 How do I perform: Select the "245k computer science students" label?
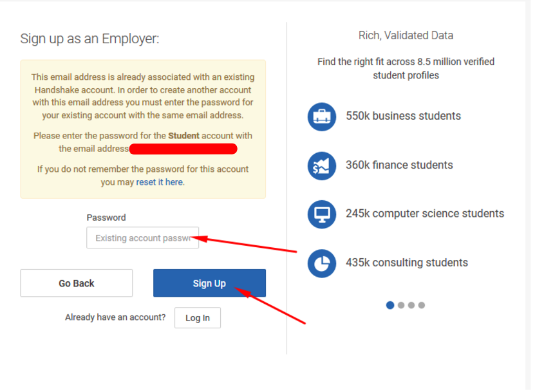pyautogui.click(x=425, y=214)
